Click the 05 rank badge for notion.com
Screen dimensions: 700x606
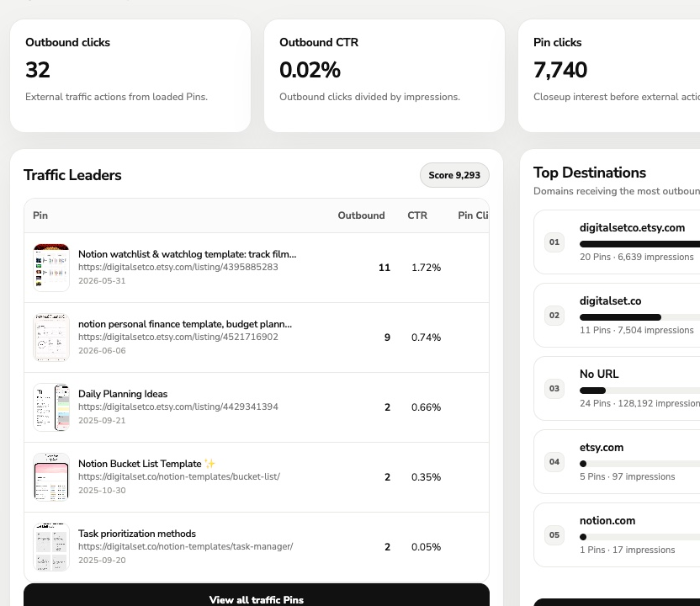point(554,535)
